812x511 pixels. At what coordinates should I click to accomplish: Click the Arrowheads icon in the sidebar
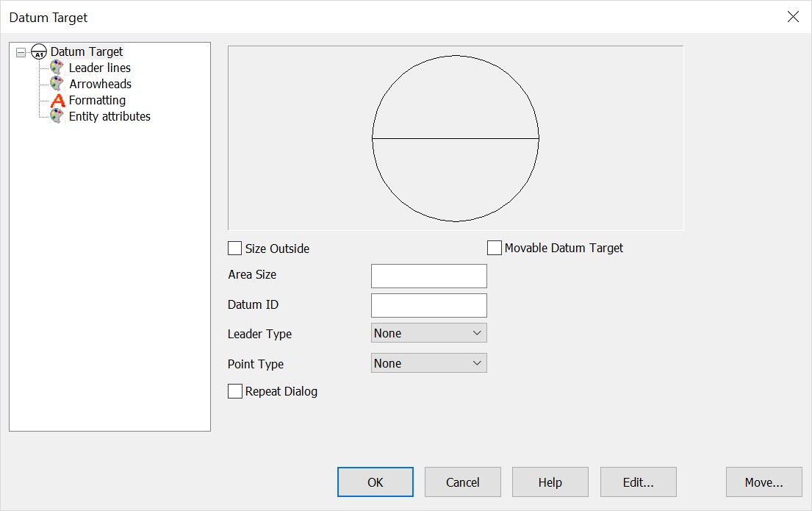[x=57, y=83]
